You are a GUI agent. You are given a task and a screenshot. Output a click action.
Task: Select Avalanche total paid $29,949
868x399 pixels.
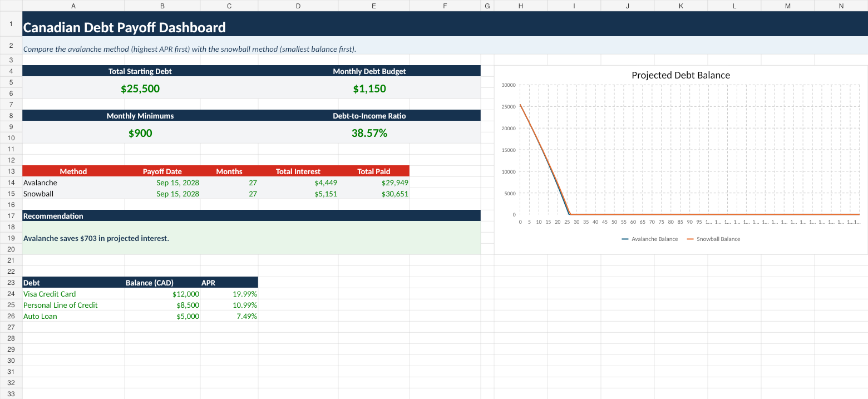(x=374, y=183)
